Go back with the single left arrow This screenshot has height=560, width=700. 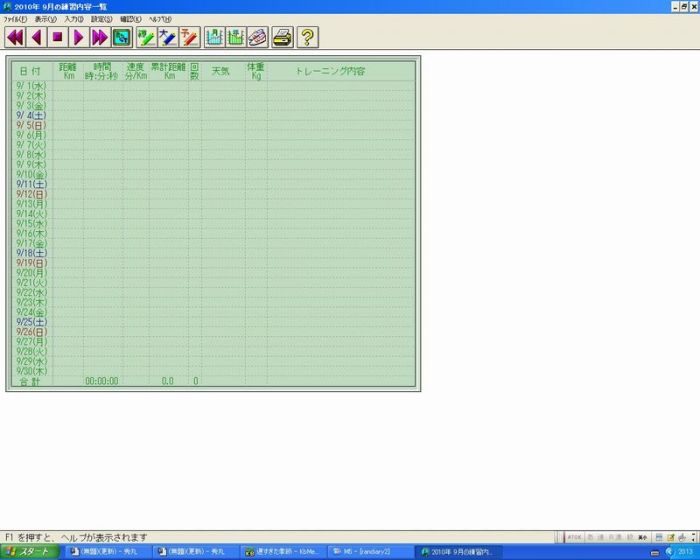[x=36, y=38]
